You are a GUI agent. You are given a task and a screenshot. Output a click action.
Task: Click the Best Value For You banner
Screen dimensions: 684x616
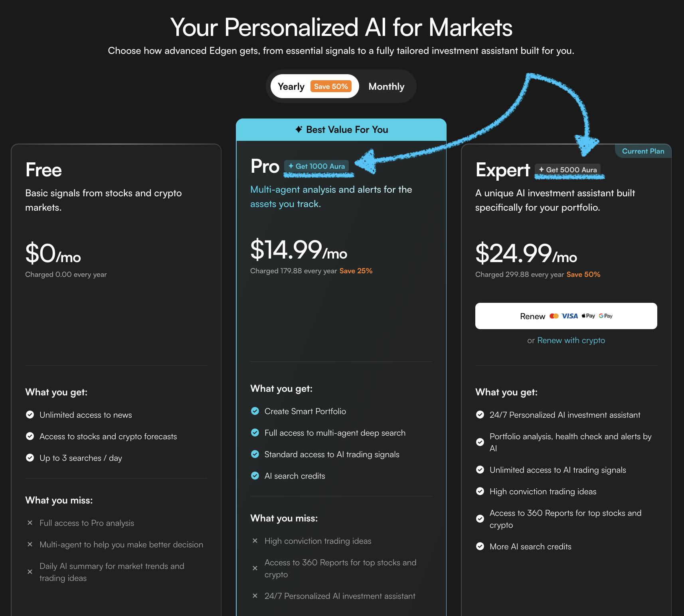pos(341,130)
